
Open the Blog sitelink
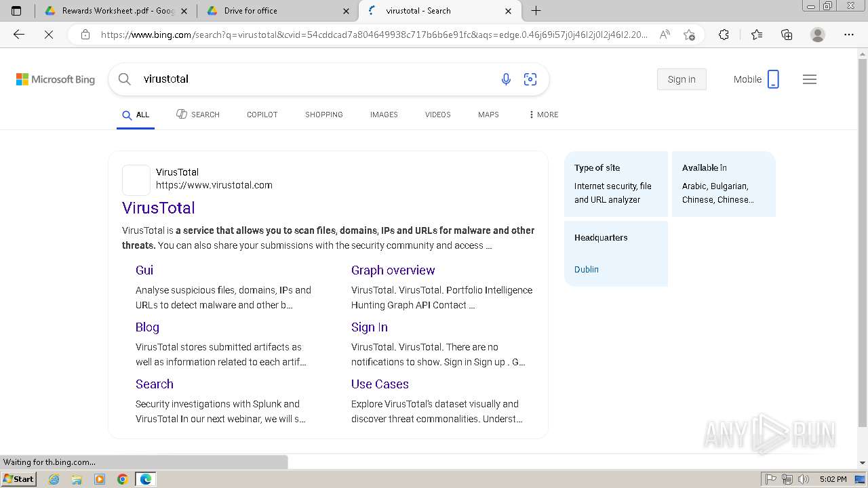(x=147, y=327)
